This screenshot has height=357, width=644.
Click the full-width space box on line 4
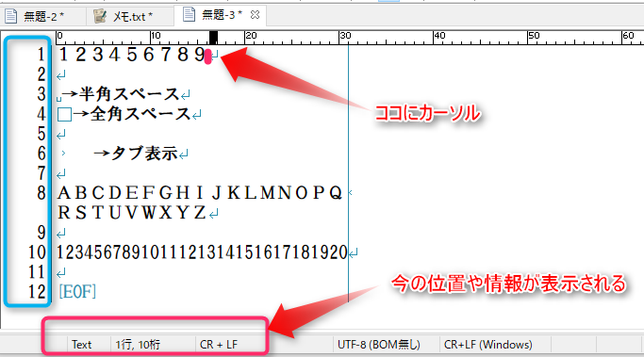pyautogui.click(x=64, y=114)
